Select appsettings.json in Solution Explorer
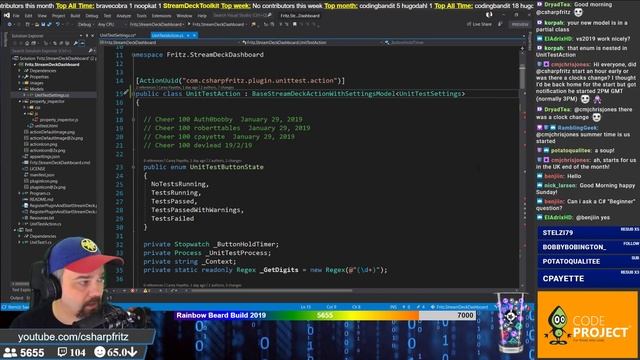Screen dimensions: 640x360 point(44,156)
